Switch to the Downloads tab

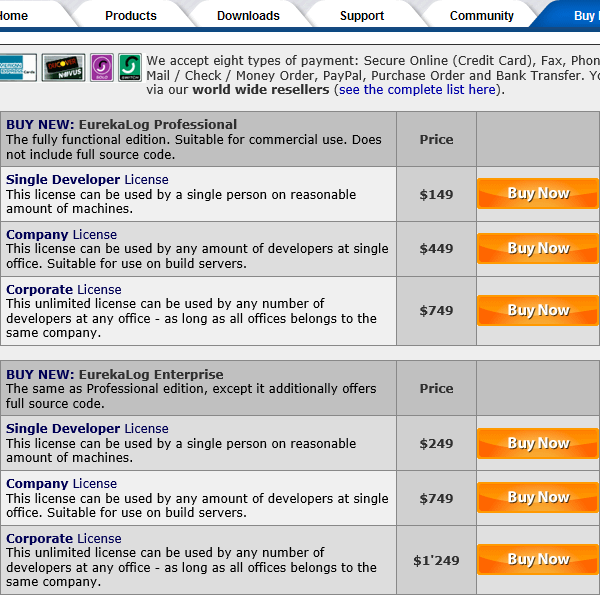248,16
